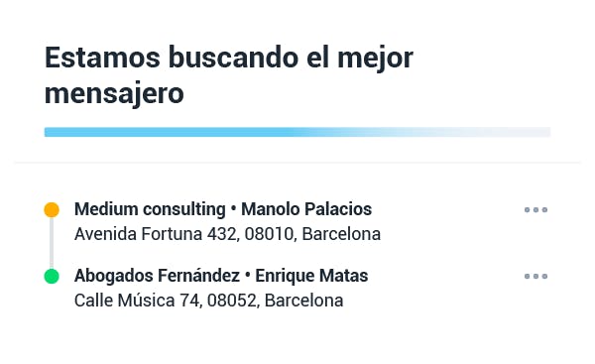The height and width of the screenshot is (364, 595).
Task: Click the orange pickup stop marker
Action: pyautogui.click(x=52, y=210)
